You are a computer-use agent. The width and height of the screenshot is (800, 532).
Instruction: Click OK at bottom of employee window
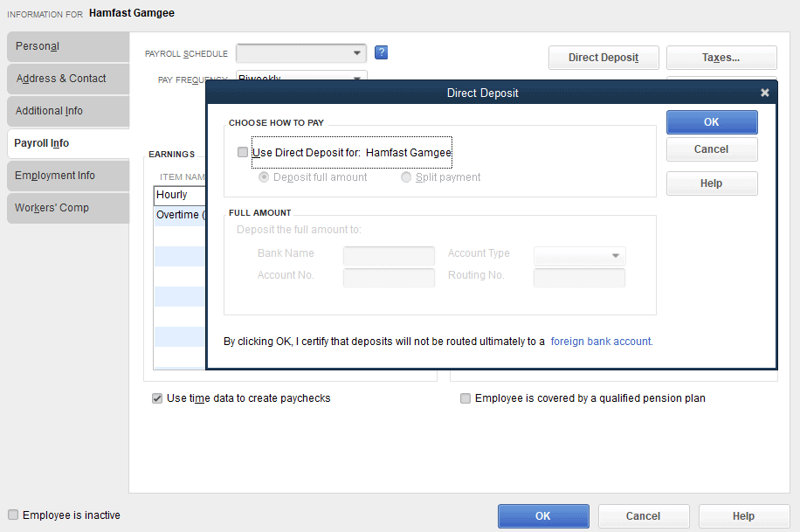tap(543, 516)
